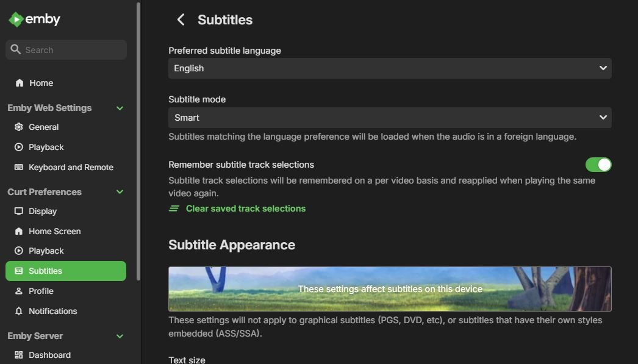The image size is (638, 364).
Task: Open General under Emby Web Settings
Action: pos(66,127)
